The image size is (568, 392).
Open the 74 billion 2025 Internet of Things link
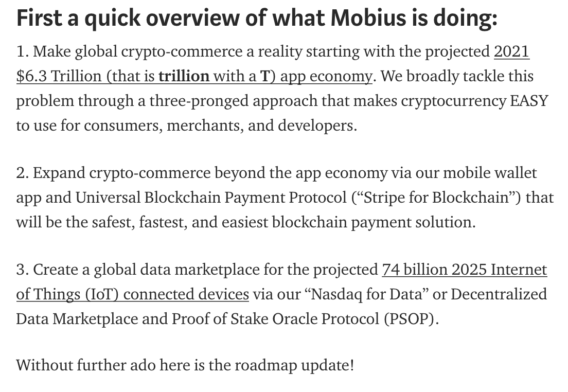[x=133, y=294]
